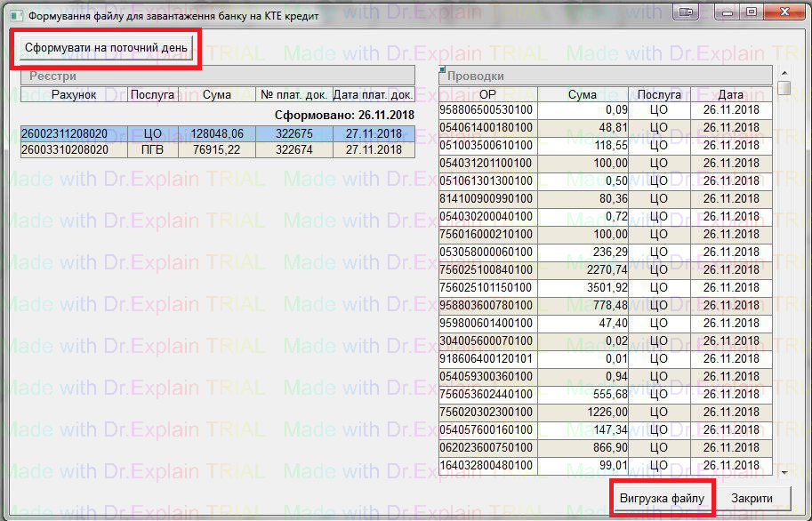
Task: Click the Дата column header in Проводки
Action: pyautogui.click(x=731, y=94)
